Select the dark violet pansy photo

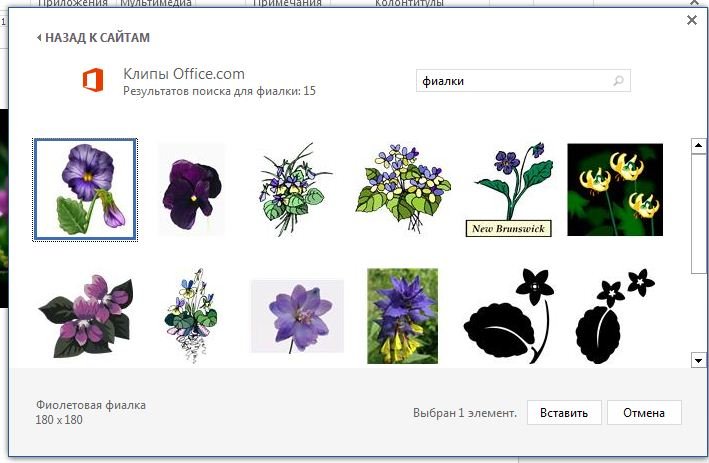pos(192,190)
